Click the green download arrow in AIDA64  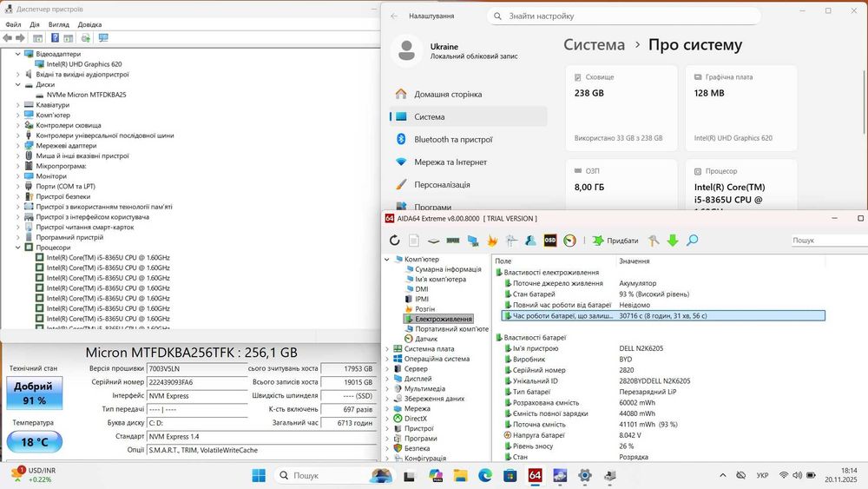[x=673, y=241]
